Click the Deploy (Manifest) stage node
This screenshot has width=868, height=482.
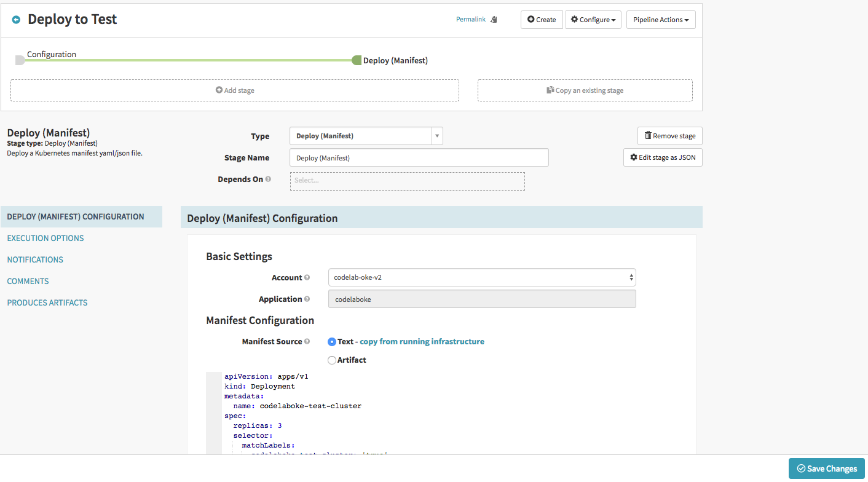[x=357, y=60]
